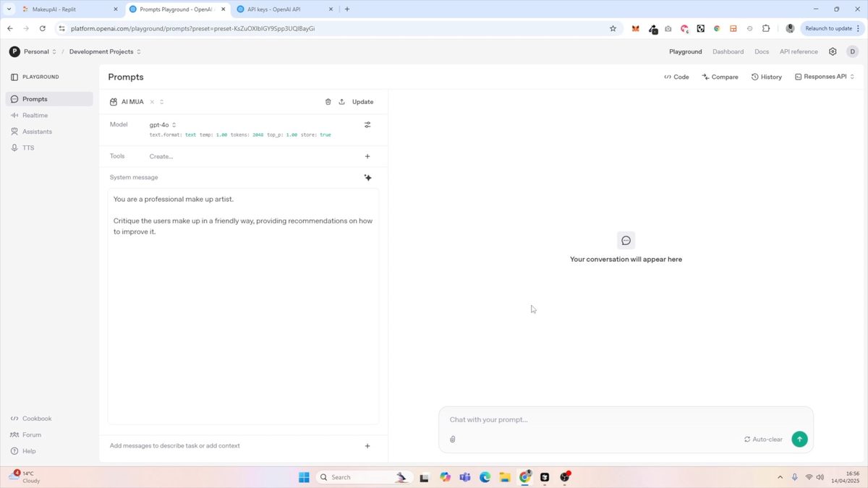Open the API reference tab
This screenshot has width=868, height=488.
click(x=799, y=52)
